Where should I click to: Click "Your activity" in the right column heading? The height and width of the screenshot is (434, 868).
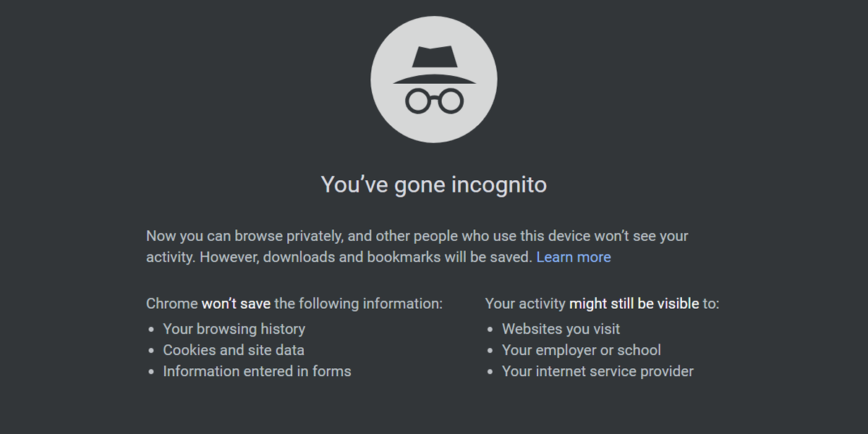click(525, 303)
